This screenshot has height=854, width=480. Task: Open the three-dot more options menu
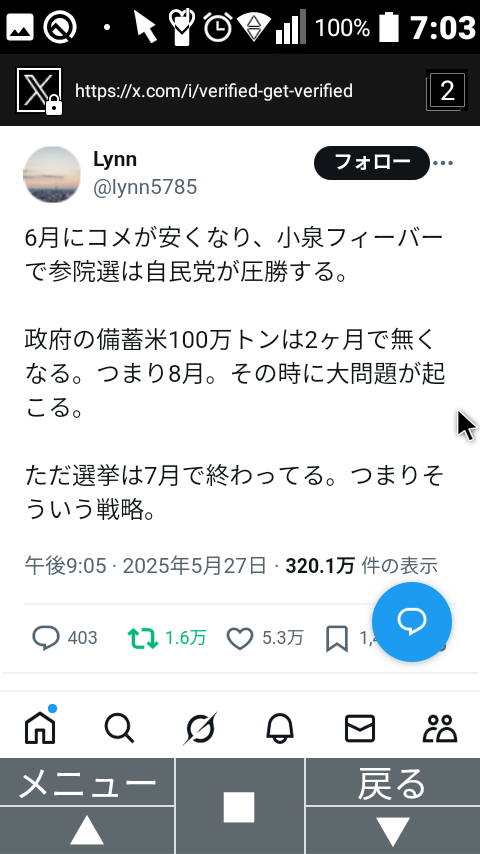coord(443,163)
